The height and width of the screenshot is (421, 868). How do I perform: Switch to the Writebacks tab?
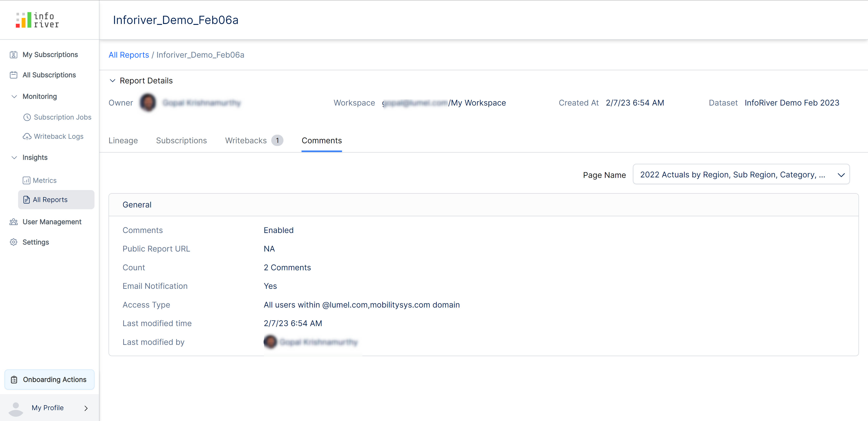pyautogui.click(x=246, y=141)
